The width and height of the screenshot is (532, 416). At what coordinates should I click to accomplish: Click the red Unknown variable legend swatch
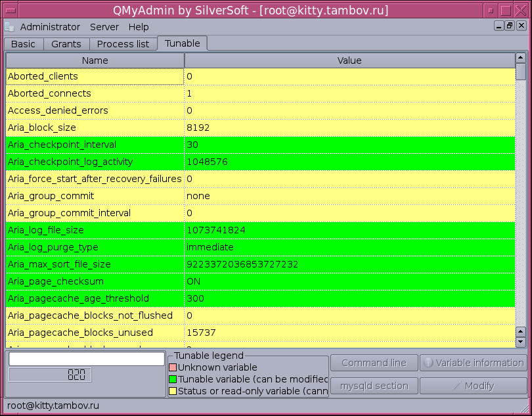pos(173,367)
